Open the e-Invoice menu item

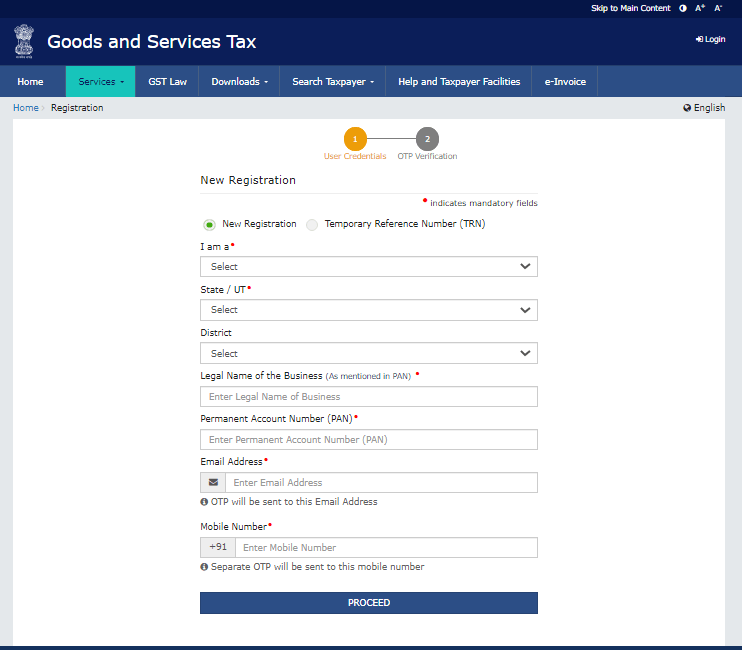[x=565, y=82]
